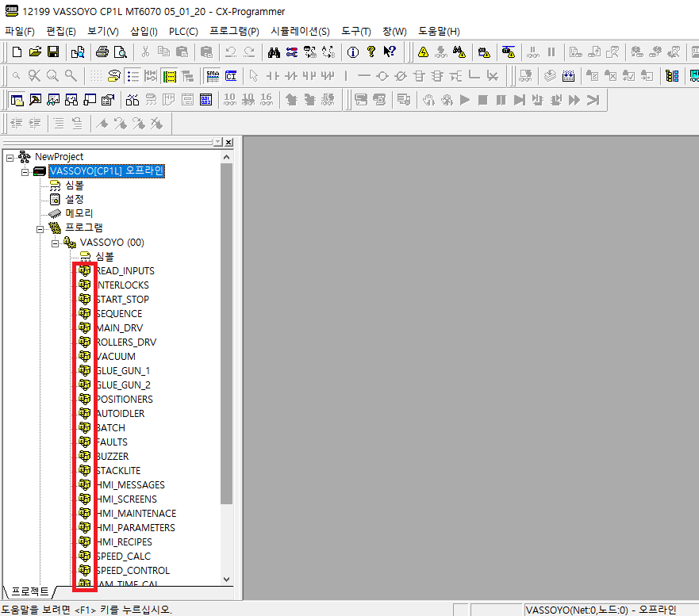Open the PLC(C) menu

183,31
